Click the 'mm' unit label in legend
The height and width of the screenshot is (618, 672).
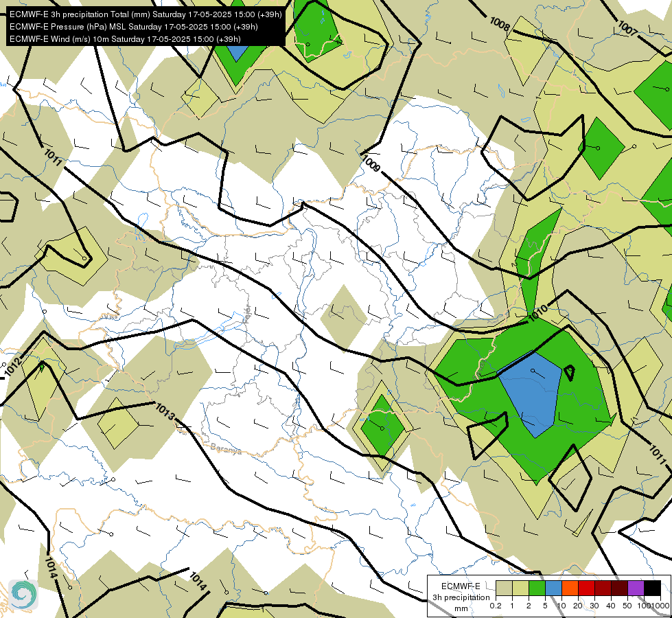click(x=461, y=608)
